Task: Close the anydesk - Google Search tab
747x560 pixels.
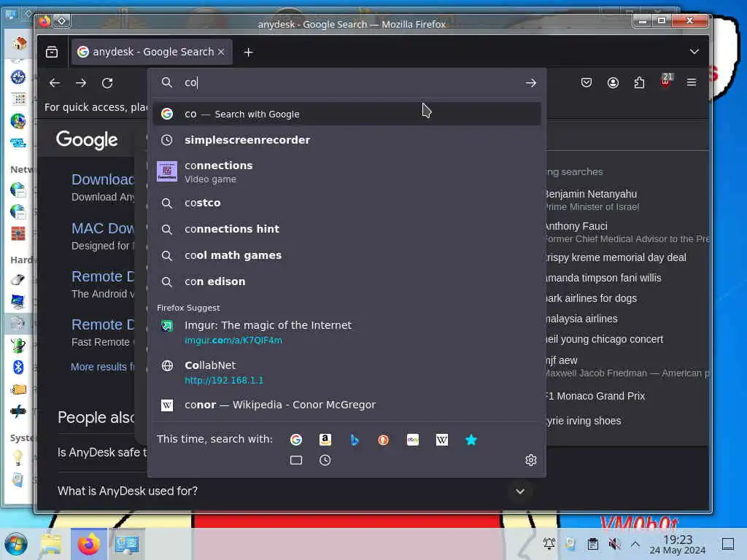Action: click(221, 52)
